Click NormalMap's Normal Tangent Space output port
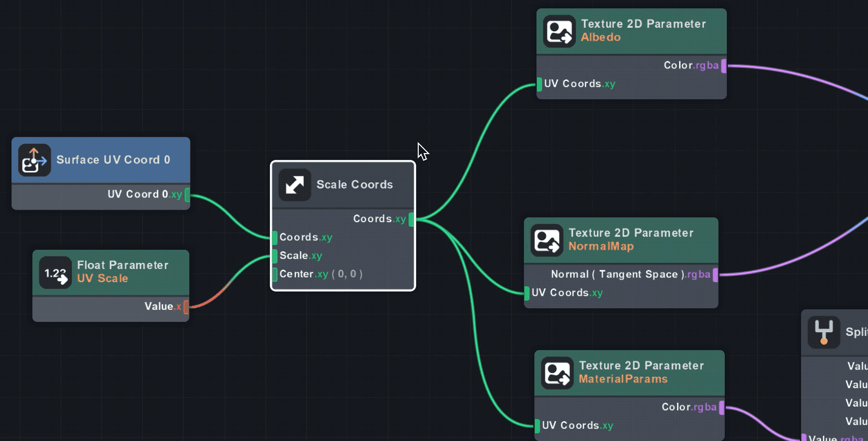The image size is (868, 441). pos(715,275)
